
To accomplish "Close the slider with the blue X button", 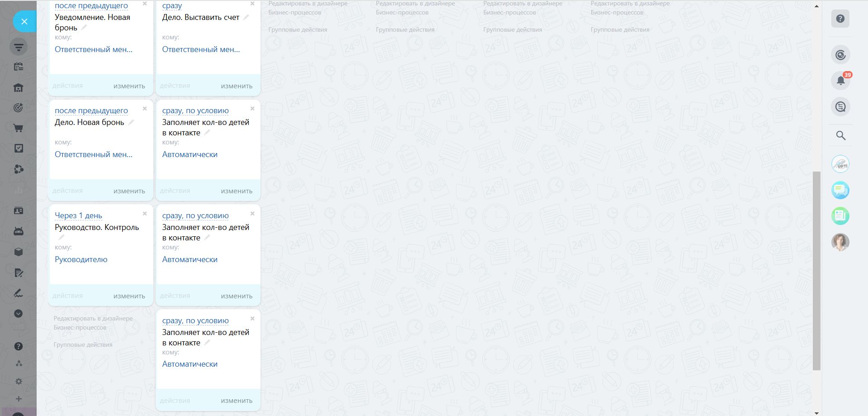I will coord(24,21).
